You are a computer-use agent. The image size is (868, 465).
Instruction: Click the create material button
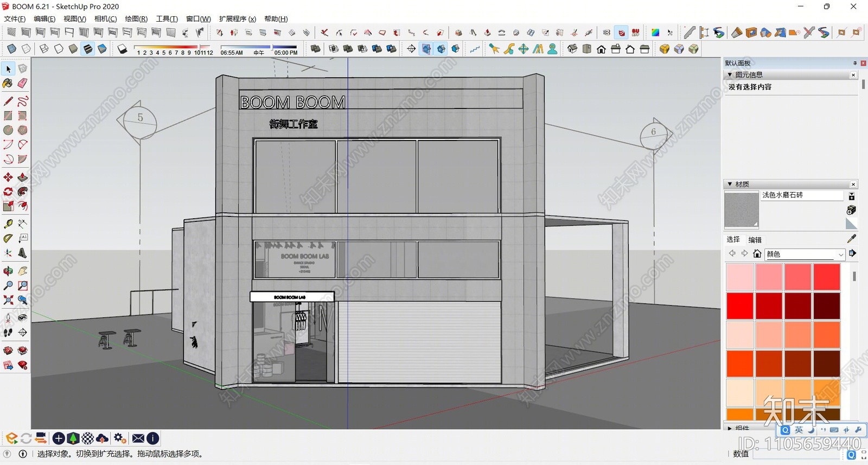tap(851, 210)
